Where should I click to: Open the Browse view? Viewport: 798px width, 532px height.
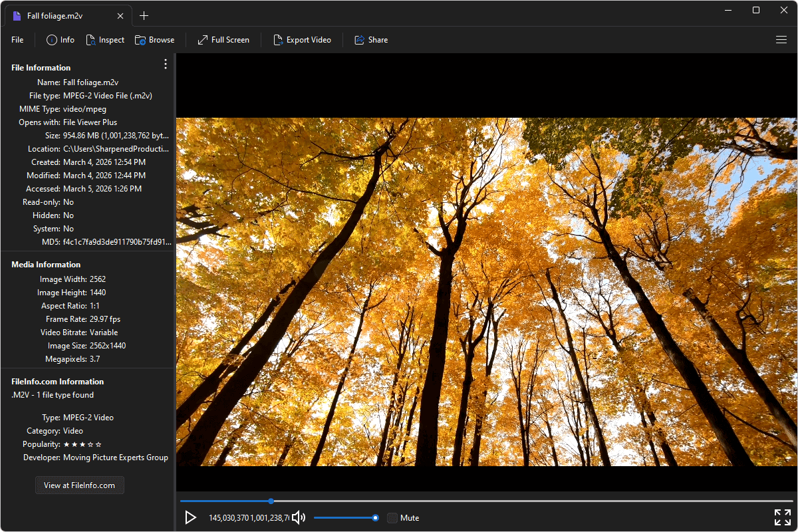pos(154,39)
